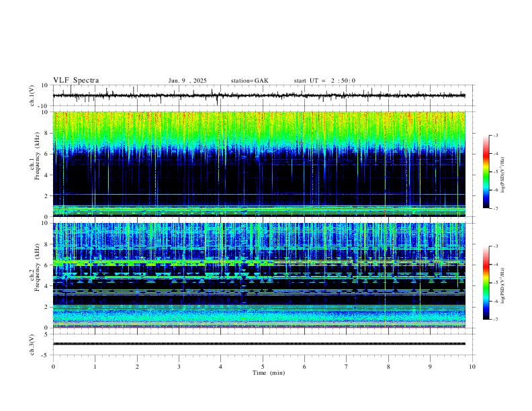
Task: Click the ch.1 'Frequency (kHz)' axis label
Action: tap(38, 156)
